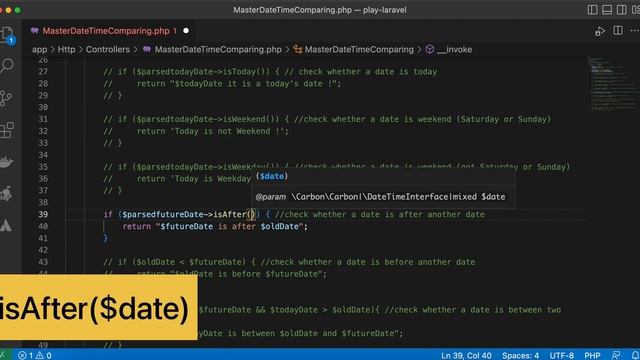Change language mode PHP
The height and width of the screenshot is (360, 640).
pyautogui.click(x=592, y=356)
